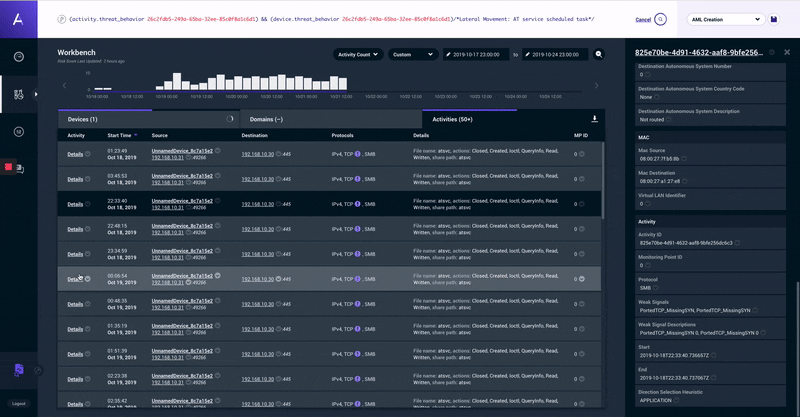Screen dimensions: 800x417
Task: Open MP ID dropdown in 01:23:49 row
Action: (x=582, y=154)
